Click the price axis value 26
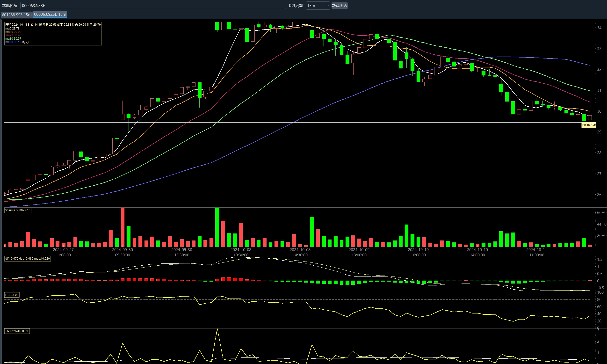 pyautogui.click(x=599, y=195)
